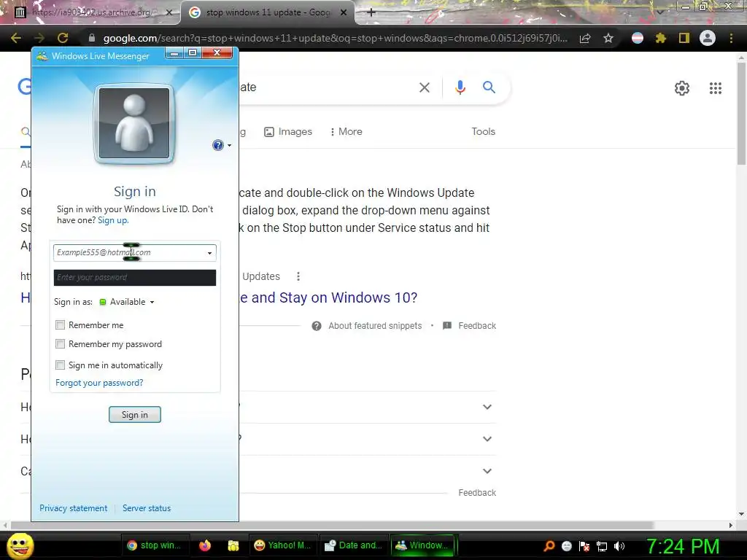Go back in Chrome

coord(16,38)
